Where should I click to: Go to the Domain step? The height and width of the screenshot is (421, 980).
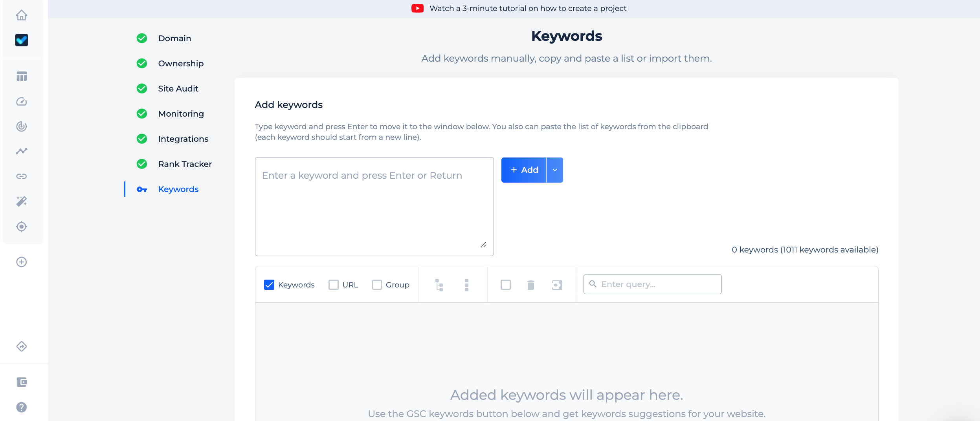coord(174,38)
